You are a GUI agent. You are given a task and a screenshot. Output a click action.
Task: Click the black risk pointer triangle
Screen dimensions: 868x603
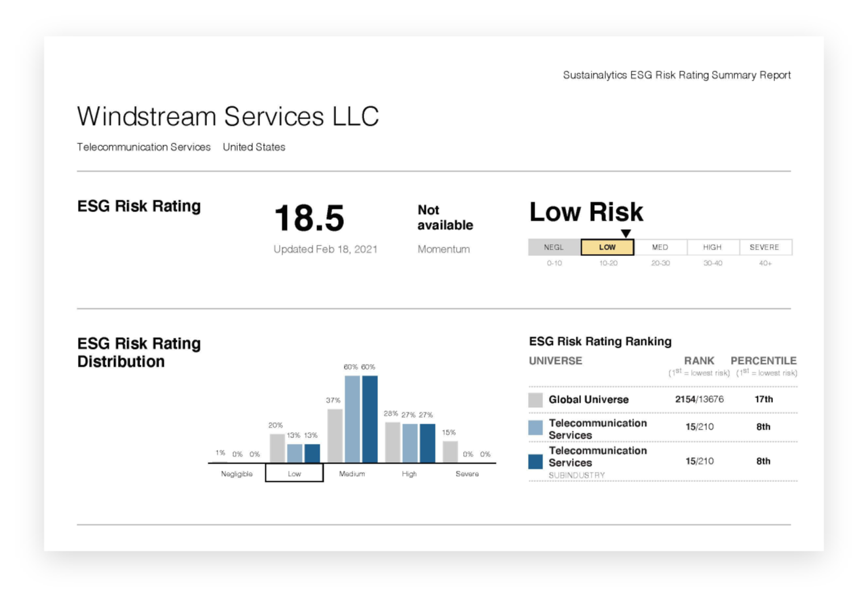[x=626, y=234]
